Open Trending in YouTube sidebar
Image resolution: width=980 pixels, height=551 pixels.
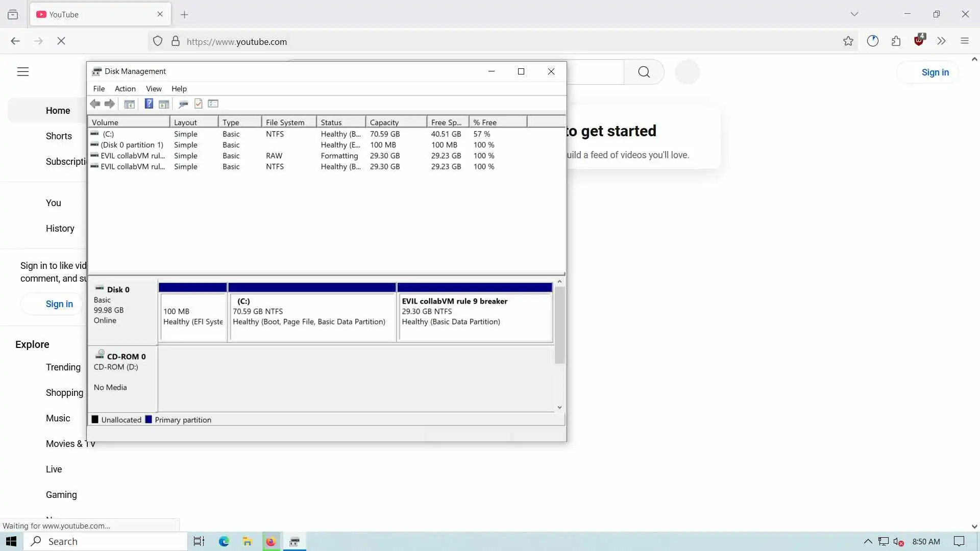tap(63, 367)
